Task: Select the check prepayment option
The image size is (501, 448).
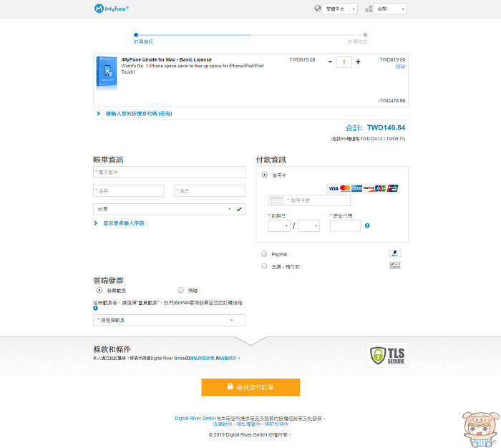Action: [x=264, y=266]
